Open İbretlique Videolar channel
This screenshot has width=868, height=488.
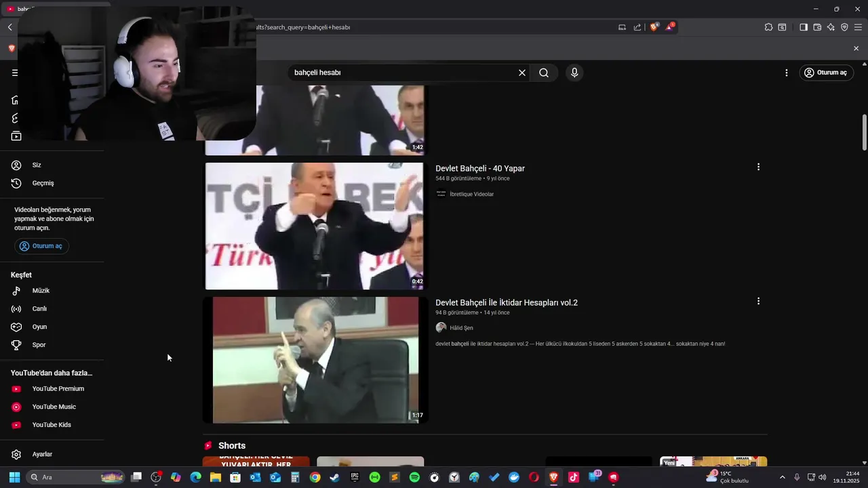click(471, 194)
